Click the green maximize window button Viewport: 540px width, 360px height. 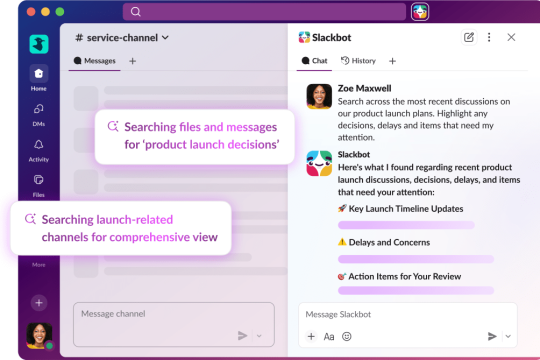point(60,12)
